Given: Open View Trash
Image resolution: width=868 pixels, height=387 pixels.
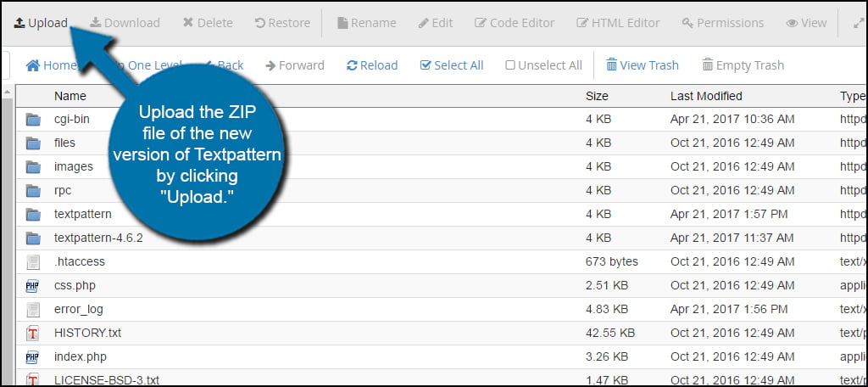Looking at the screenshot, I should [643, 65].
